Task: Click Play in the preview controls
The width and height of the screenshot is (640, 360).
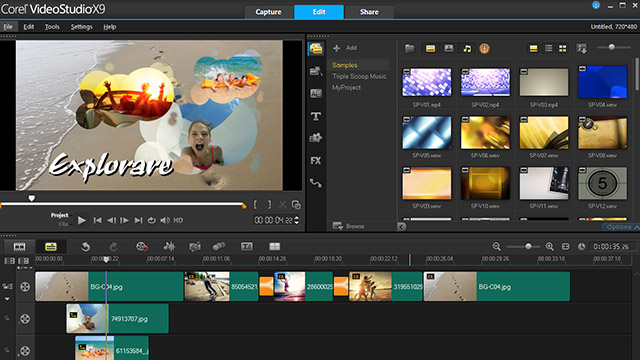Action: coord(82,220)
